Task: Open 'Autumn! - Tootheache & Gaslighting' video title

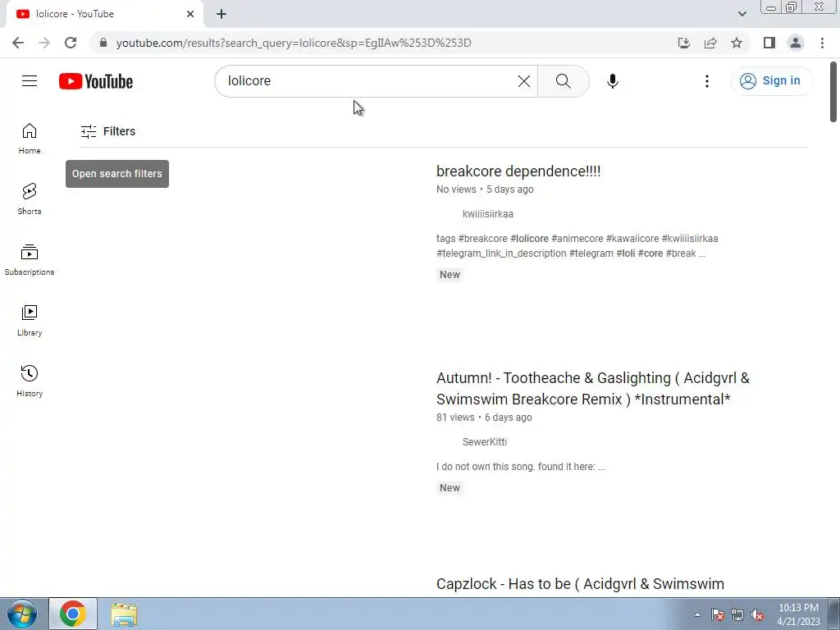Action: click(x=592, y=388)
